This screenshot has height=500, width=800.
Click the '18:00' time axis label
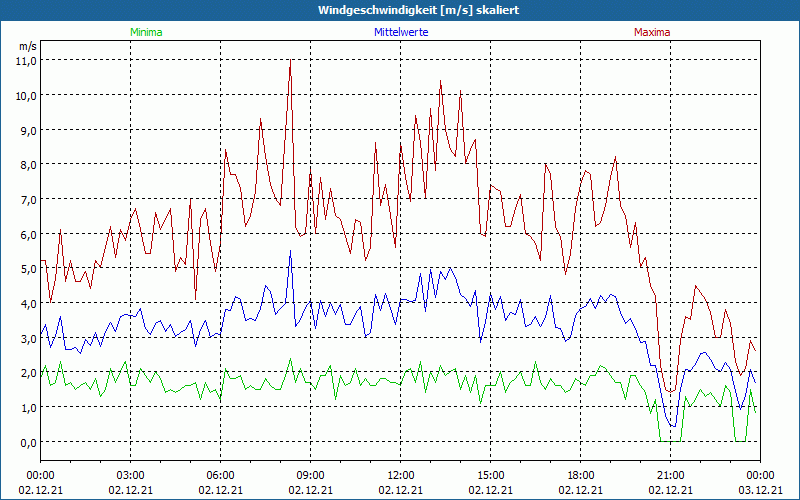(x=581, y=476)
